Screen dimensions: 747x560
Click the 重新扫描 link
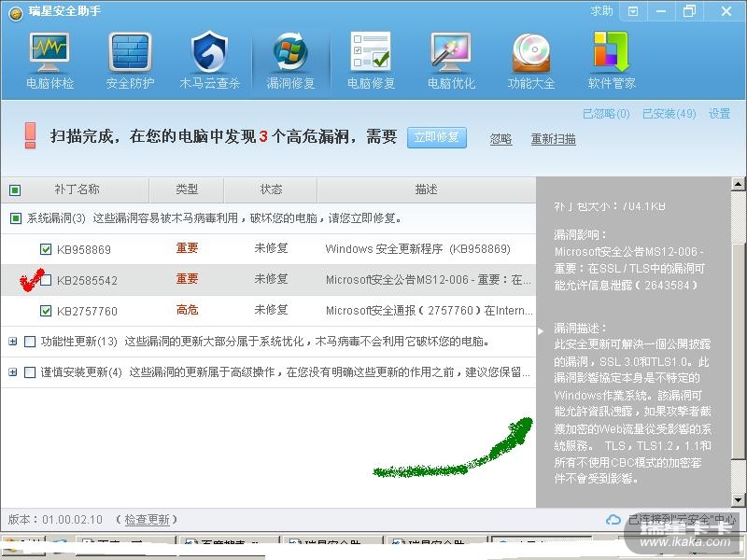pos(554,139)
